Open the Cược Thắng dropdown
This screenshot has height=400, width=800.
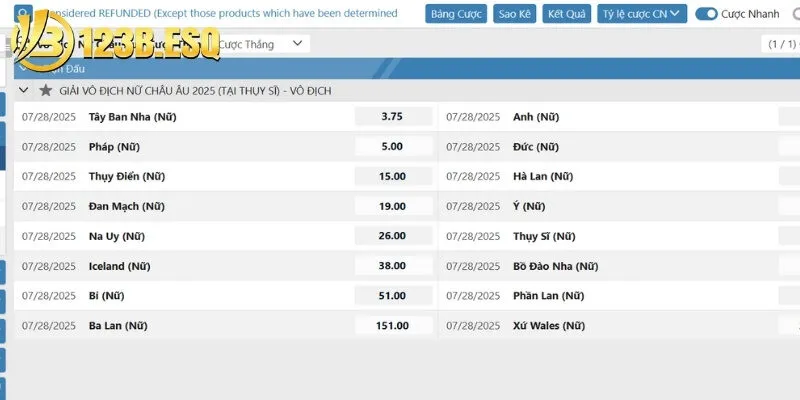pos(260,44)
